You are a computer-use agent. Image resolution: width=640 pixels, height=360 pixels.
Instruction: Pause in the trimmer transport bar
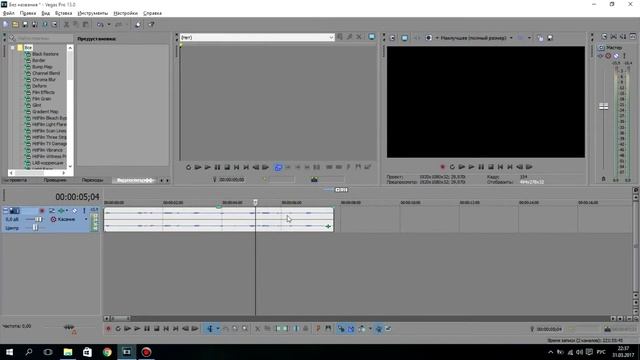(x=217, y=167)
